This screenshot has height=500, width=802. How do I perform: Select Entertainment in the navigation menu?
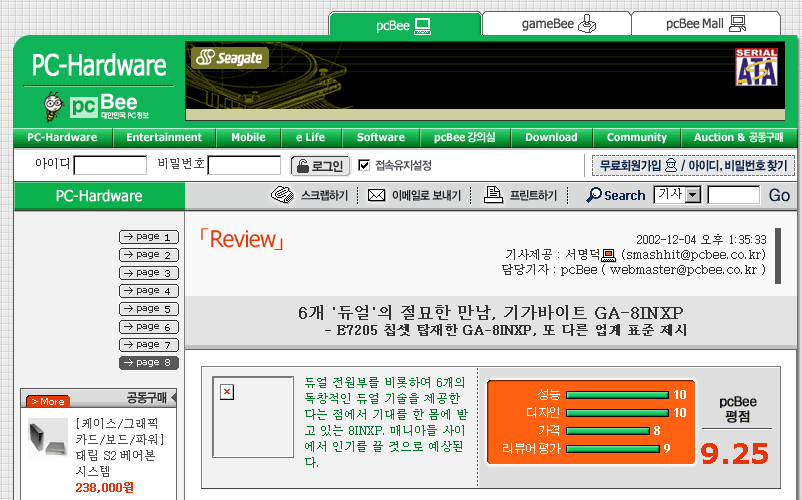[164, 137]
